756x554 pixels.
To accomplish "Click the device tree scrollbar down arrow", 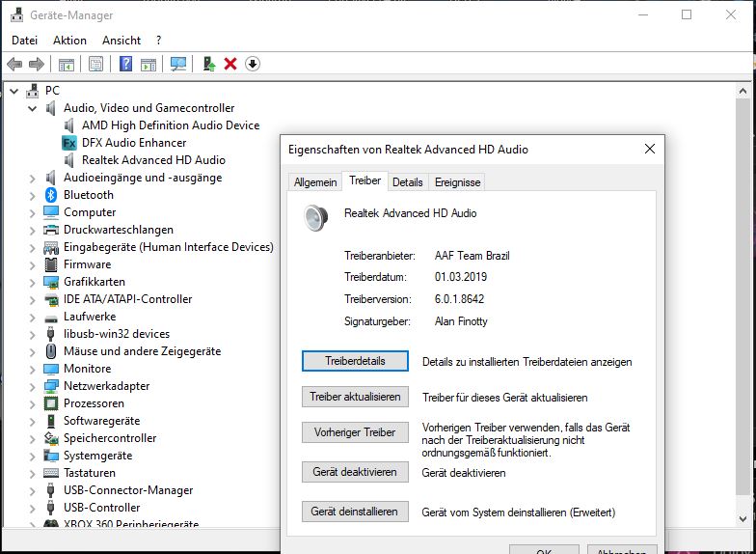I will pyautogui.click(x=742, y=519).
